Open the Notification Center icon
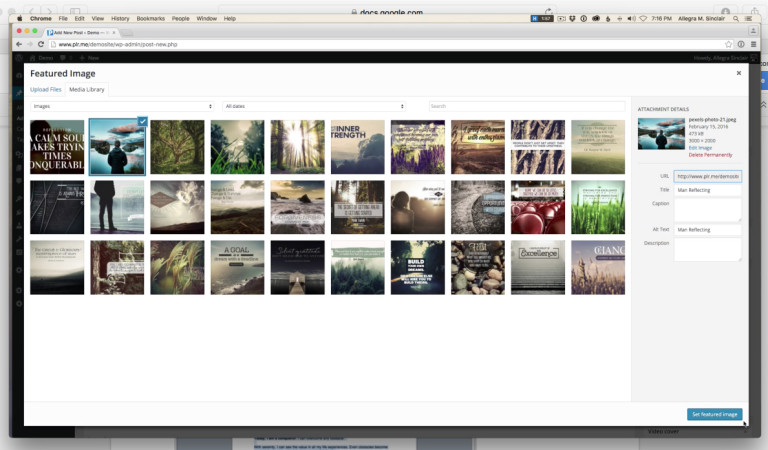 (x=748, y=19)
